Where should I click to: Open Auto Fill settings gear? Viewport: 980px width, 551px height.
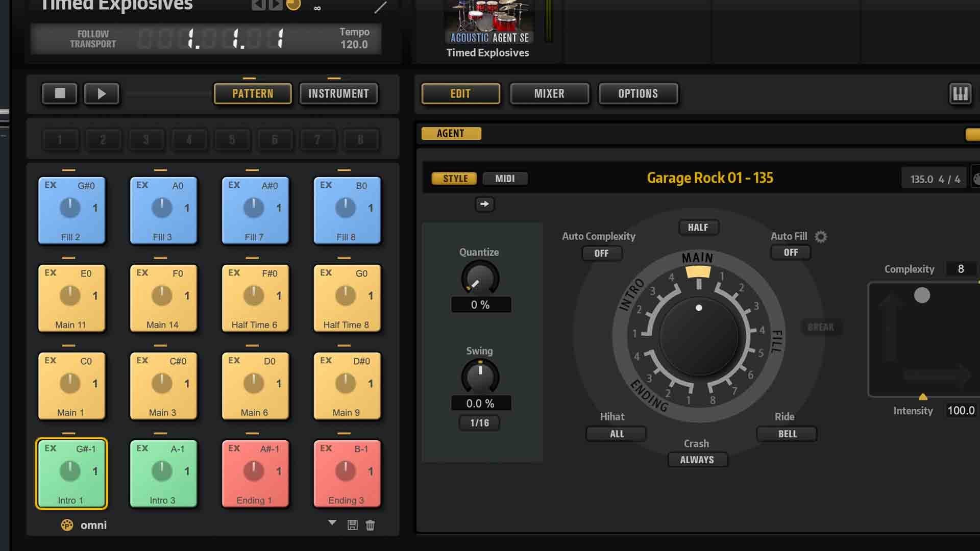[x=821, y=237]
